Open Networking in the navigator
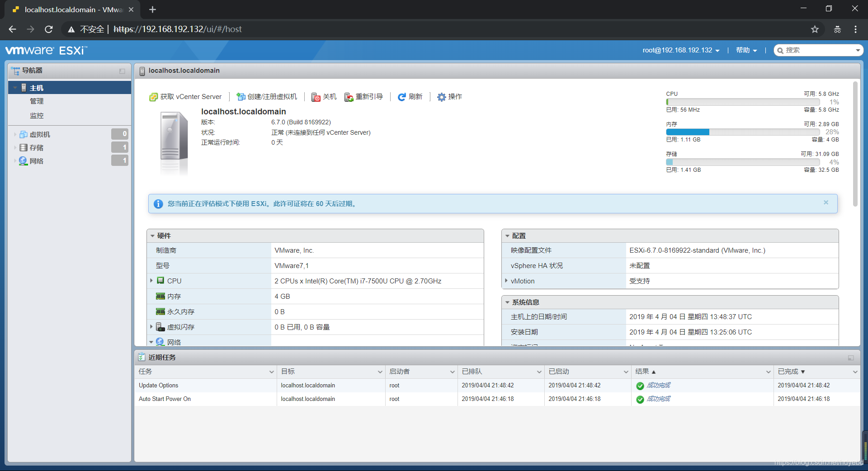The height and width of the screenshot is (471, 868). [x=37, y=161]
